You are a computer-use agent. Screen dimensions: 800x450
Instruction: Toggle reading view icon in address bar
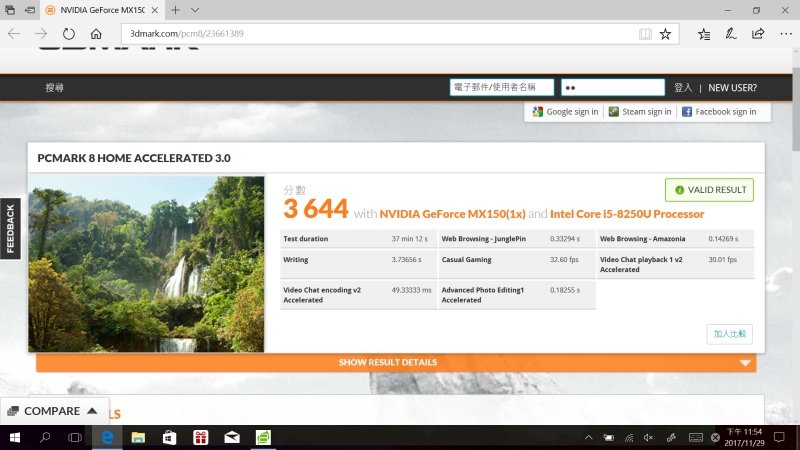pos(645,34)
